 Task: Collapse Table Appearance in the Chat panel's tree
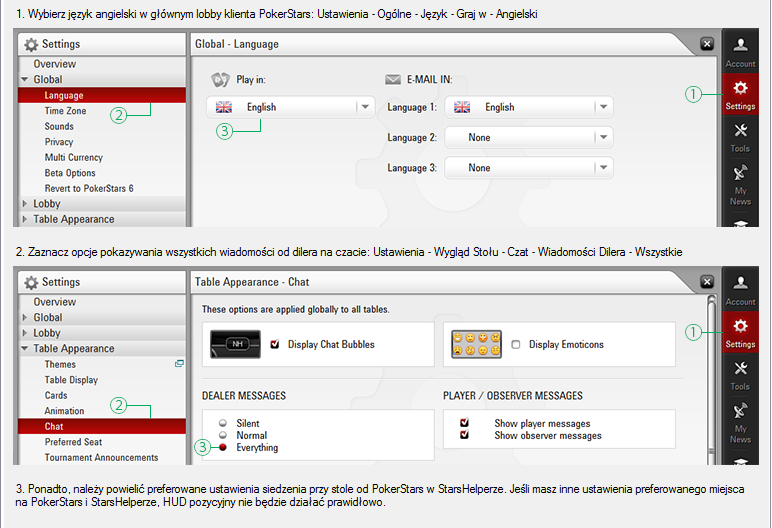(25, 348)
